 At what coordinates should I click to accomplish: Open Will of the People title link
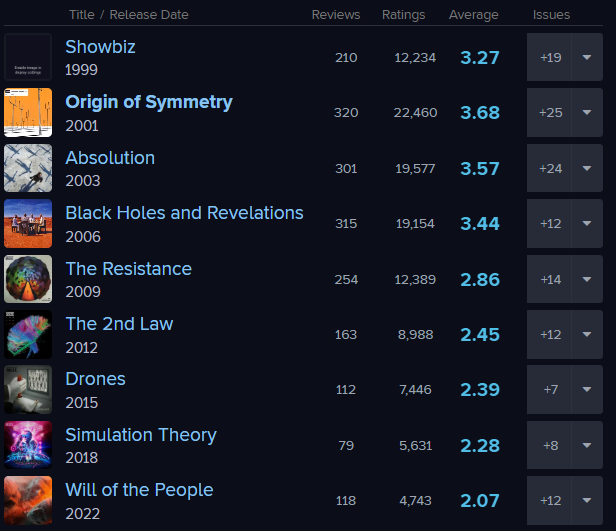pyautogui.click(x=139, y=490)
